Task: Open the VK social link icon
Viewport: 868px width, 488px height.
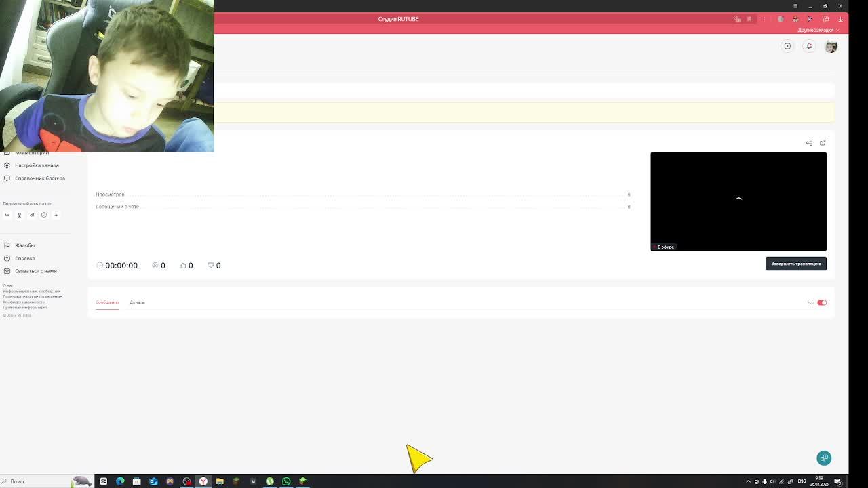Action: click(7, 215)
